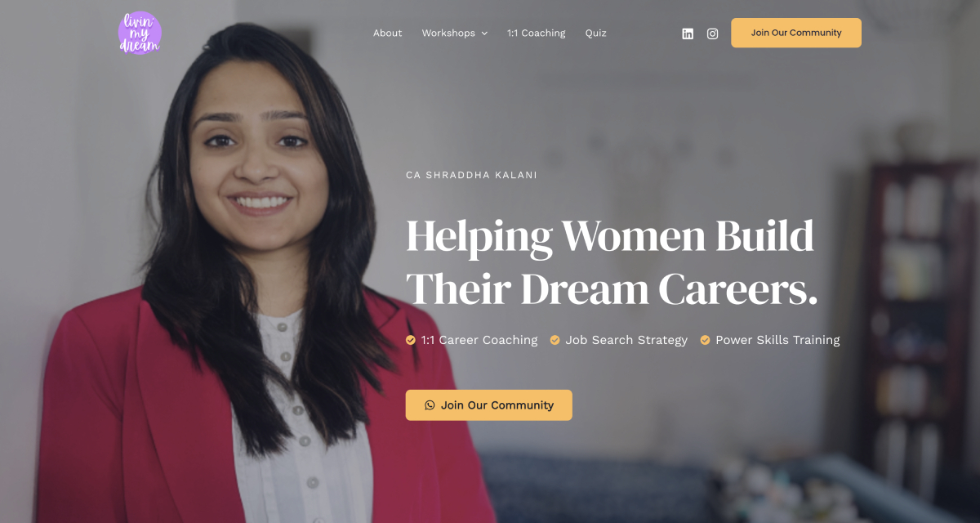Click the 1:1 Career Coaching feature text
The image size is (980, 523).
click(479, 340)
